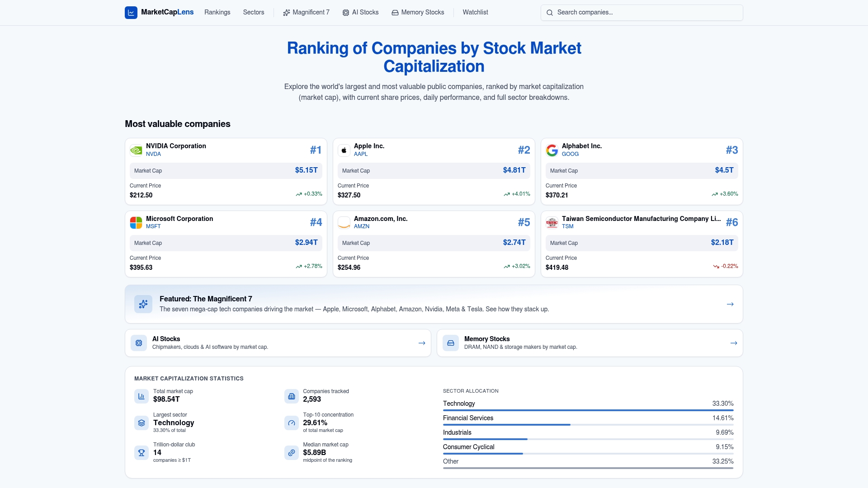This screenshot has height=488, width=868.
Task: Open the Memory Stocks card arrow
Action: click(734, 343)
